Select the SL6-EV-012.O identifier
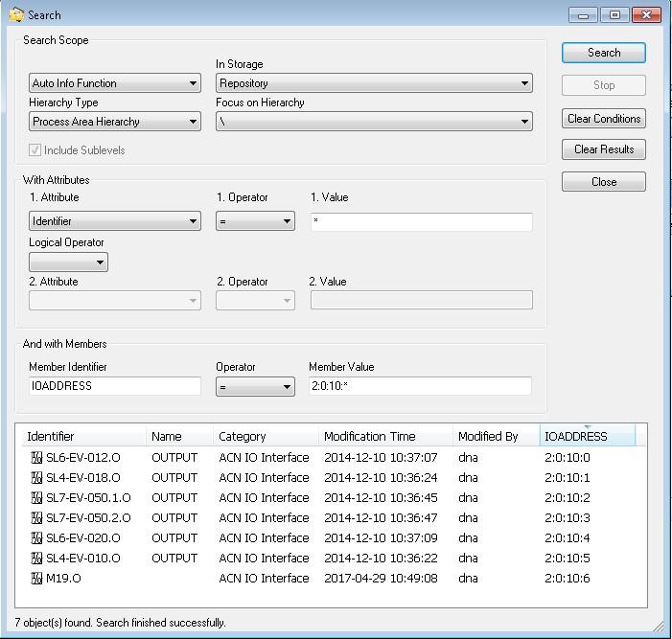This screenshot has height=639, width=672. 83,457
